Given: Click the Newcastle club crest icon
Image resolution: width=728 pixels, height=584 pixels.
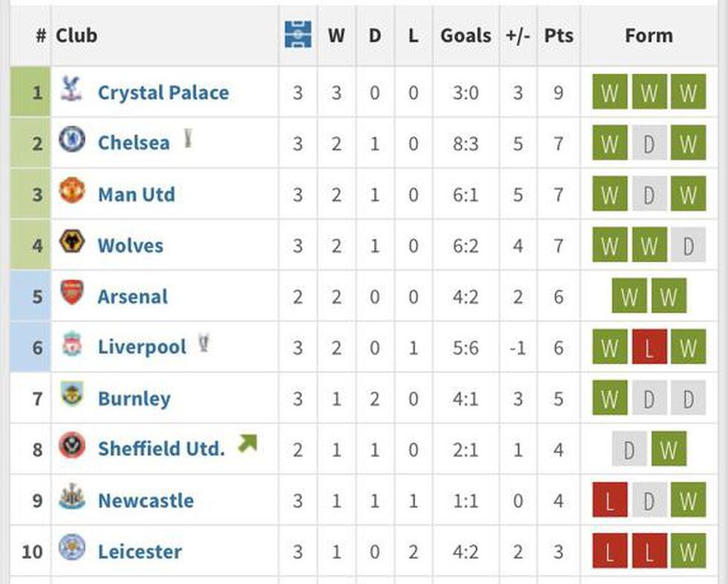Looking at the screenshot, I should [x=72, y=498].
